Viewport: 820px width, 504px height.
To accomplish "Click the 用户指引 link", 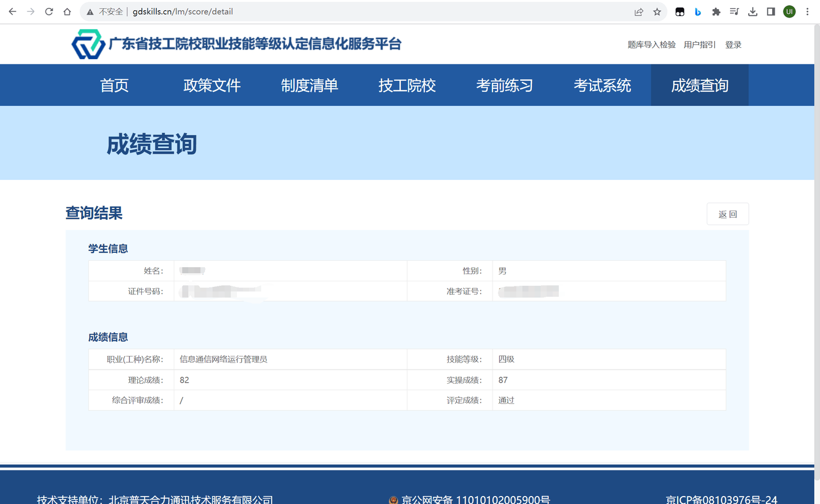I will click(700, 44).
